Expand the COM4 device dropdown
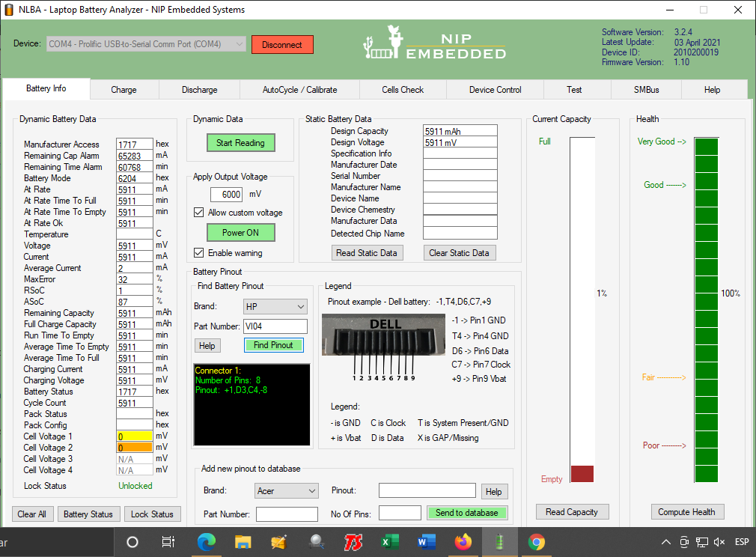The height and width of the screenshot is (557, 756). pos(146,44)
